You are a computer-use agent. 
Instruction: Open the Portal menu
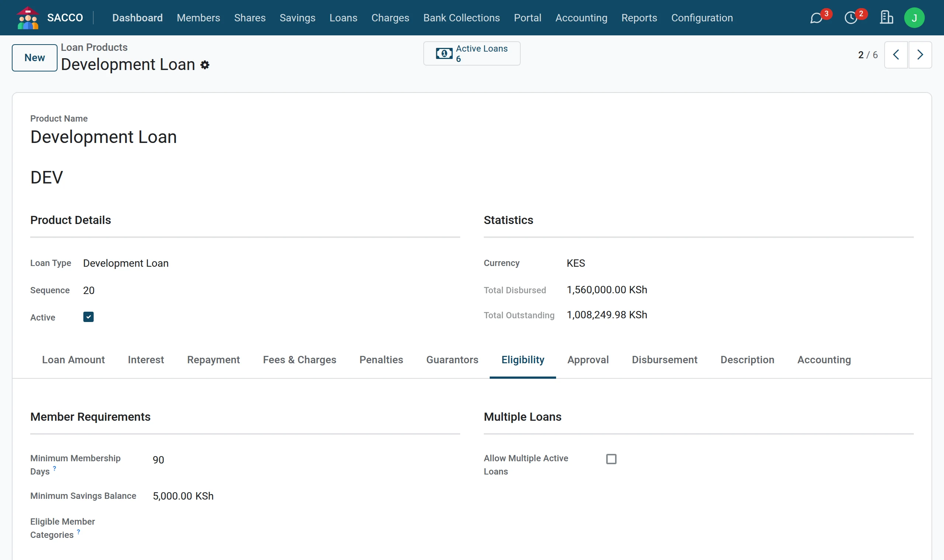(528, 18)
